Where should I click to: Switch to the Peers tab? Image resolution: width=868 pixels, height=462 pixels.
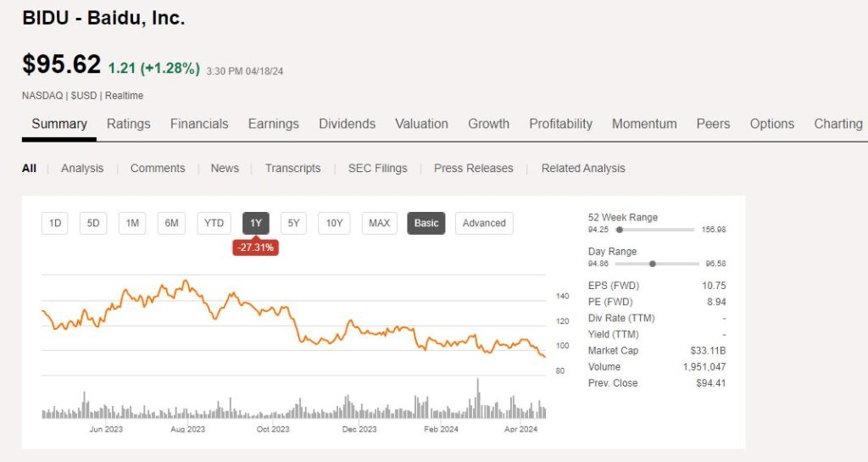click(713, 124)
